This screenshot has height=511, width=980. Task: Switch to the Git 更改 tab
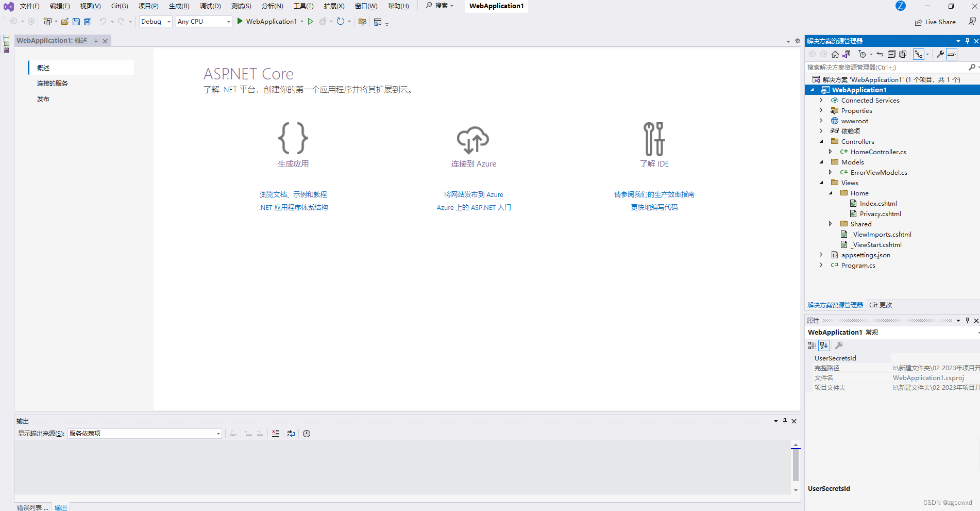tap(881, 305)
